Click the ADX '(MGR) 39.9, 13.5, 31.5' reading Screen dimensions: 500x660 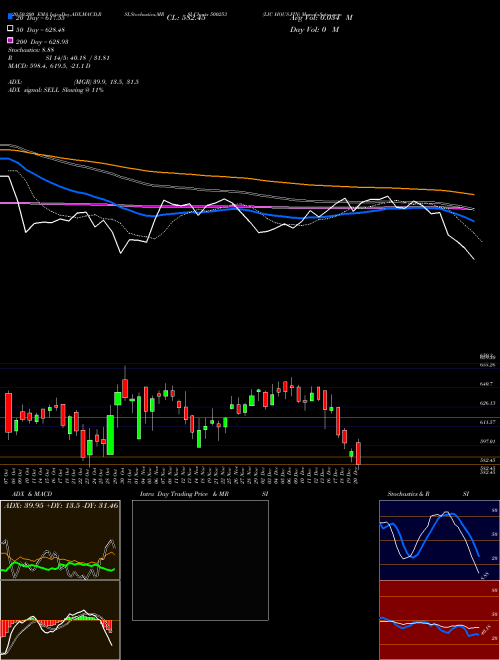106,82
